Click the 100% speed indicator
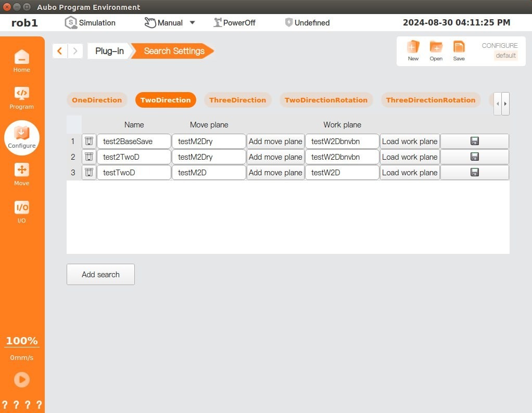The height and width of the screenshot is (413, 532). tap(22, 340)
